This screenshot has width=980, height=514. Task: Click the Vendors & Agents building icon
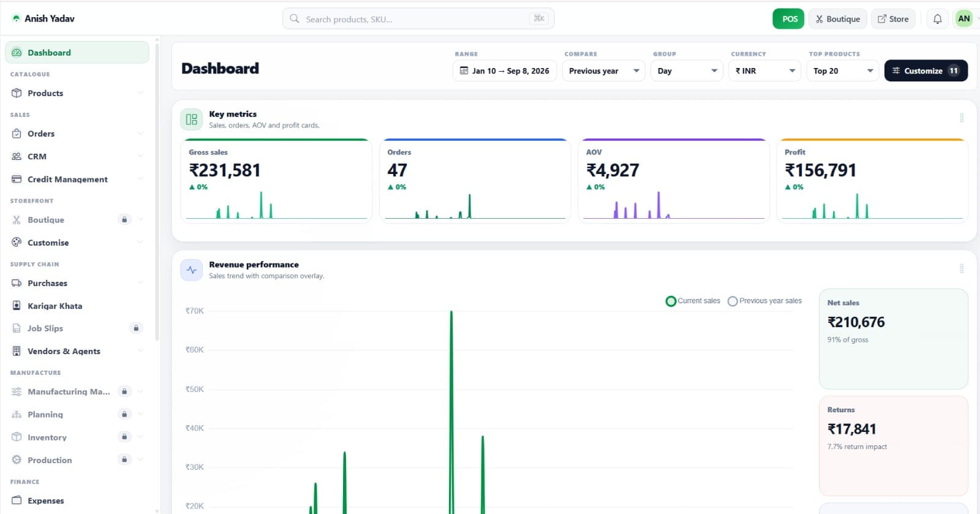coord(17,351)
